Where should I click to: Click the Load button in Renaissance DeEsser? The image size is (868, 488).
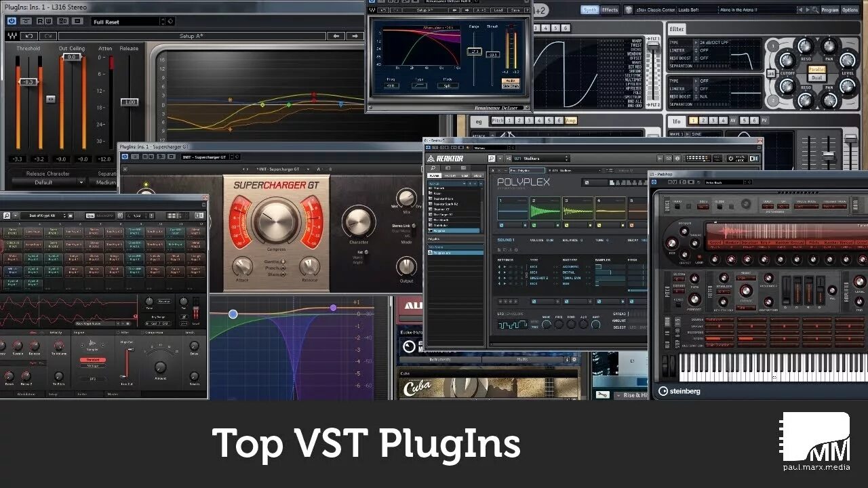click(498, 10)
